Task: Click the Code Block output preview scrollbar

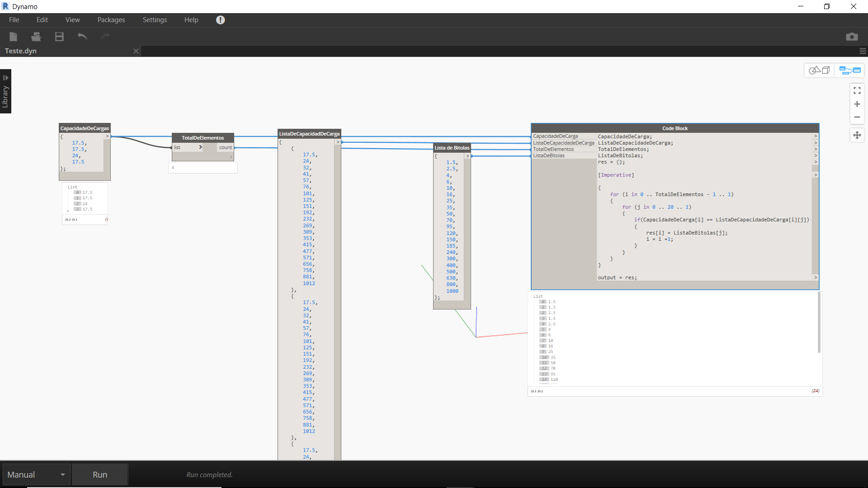Action: tap(819, 323)
